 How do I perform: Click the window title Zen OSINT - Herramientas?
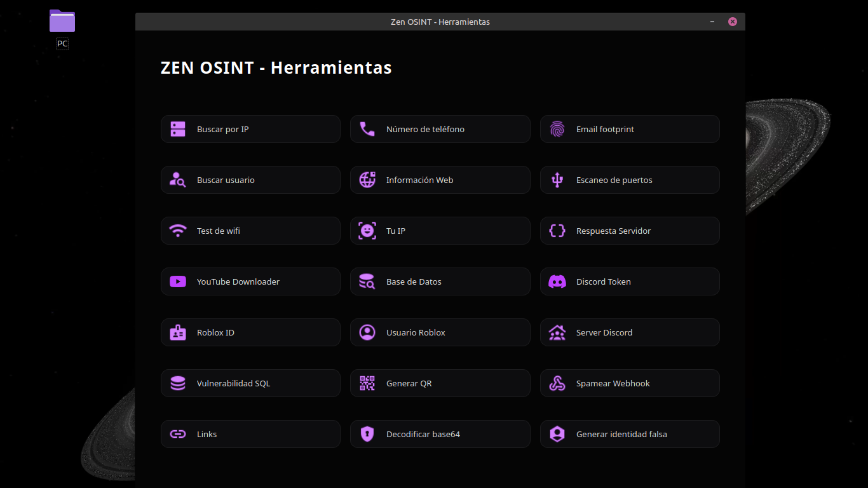(x=440, y=22)
